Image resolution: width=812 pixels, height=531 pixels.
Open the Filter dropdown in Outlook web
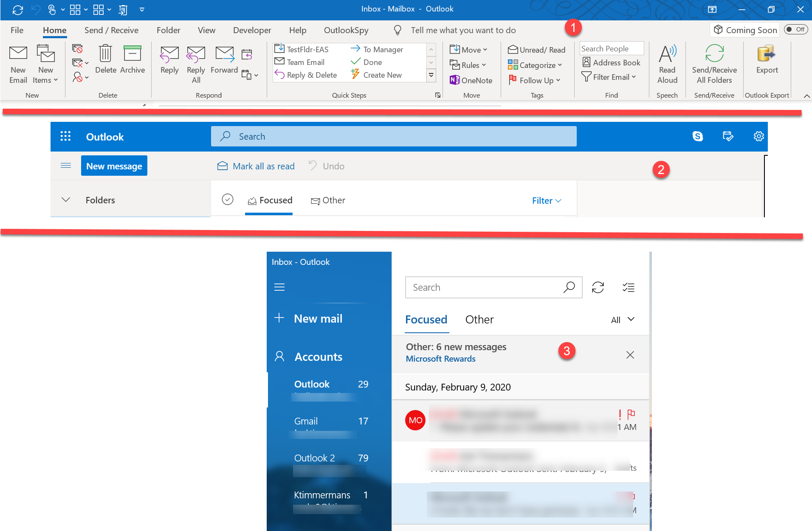[547, 200]
